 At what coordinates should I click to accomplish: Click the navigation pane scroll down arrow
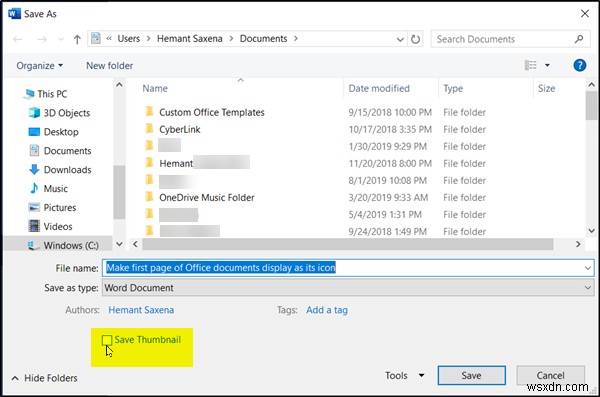click(x=119, y=244)
